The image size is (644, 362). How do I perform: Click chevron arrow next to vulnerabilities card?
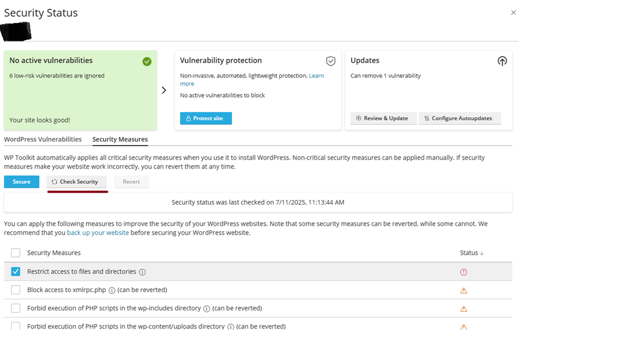[x=164, y=90]
